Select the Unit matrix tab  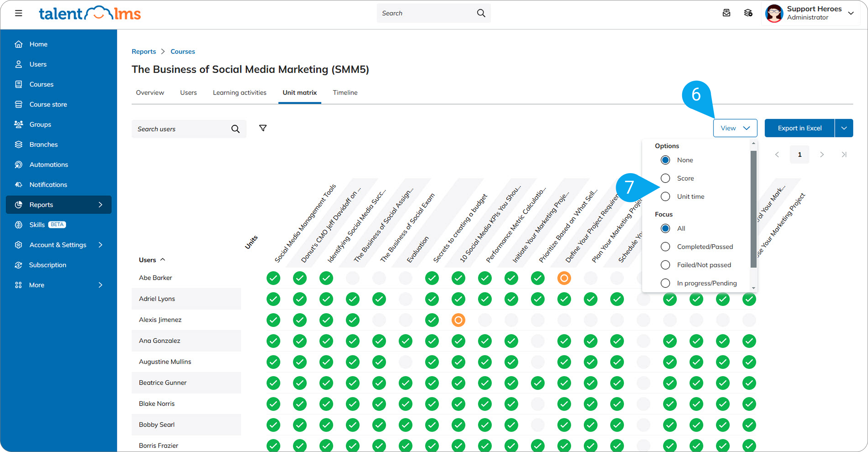300,92
